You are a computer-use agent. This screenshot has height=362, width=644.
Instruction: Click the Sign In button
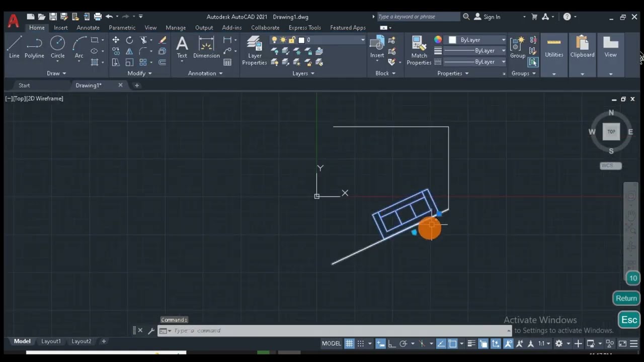click(x=487, y=17)
